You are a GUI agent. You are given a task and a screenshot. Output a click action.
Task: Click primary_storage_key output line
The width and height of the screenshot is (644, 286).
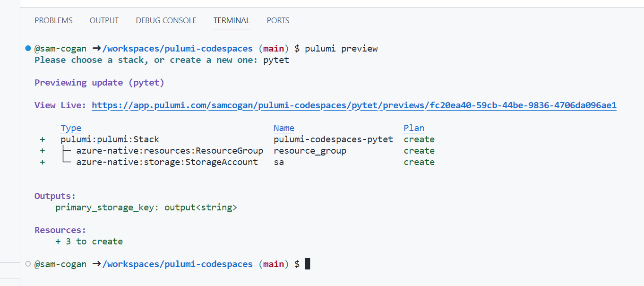point(146,208)
